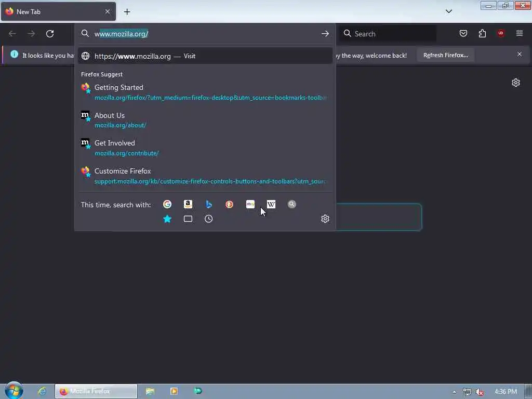Search this time with DuckDuckGo
The image size is (532, 399).
coord(229,204)
